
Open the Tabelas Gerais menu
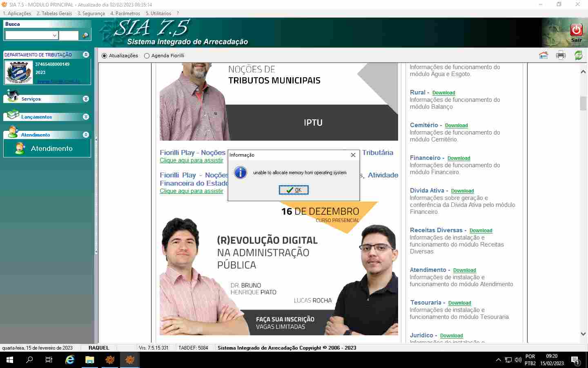54,13
